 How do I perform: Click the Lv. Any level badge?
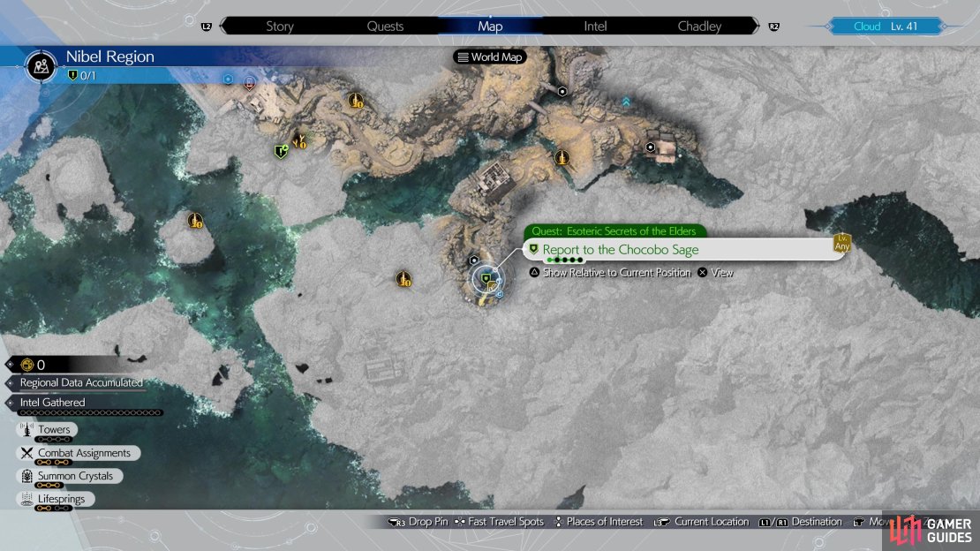click(842, 243)
